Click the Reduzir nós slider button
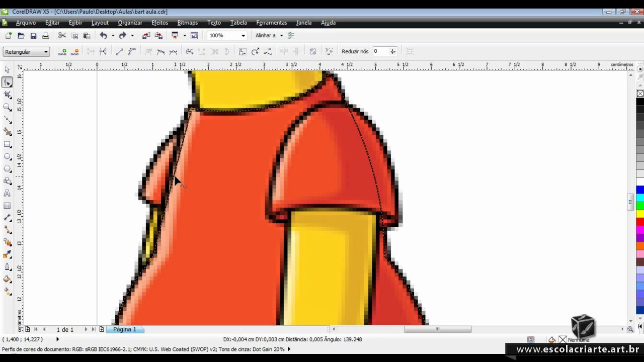The height and width of the screenshot is (362, 644). pyautogui.click(x=393, y=51)
